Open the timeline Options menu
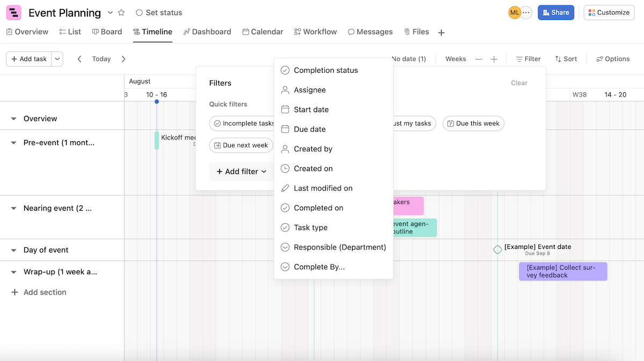644x361 pixels. point(612,59)
